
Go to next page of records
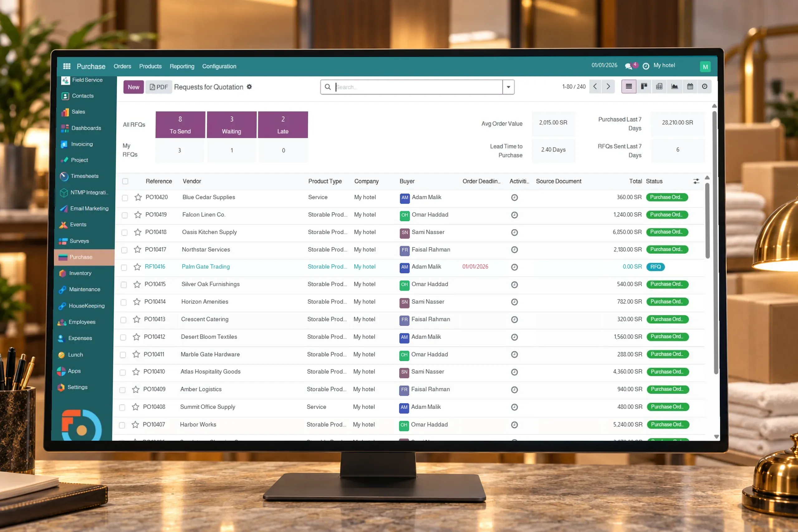[x=608, y=87]
